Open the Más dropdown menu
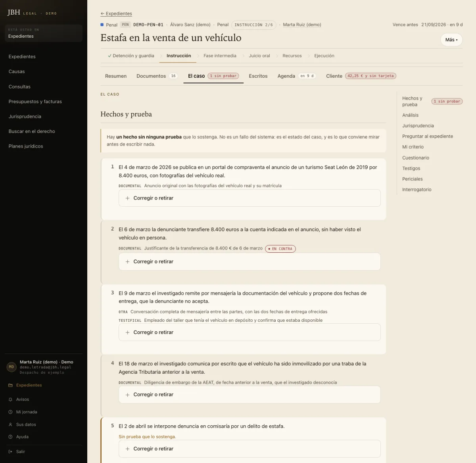Screen dimensions: 476x463 (451, 40)
